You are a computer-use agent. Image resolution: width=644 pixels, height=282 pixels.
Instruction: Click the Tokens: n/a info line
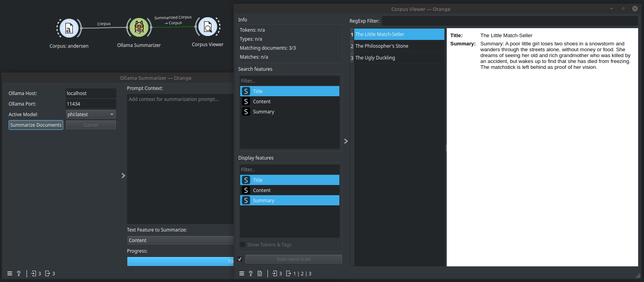[x=252, y=30]
